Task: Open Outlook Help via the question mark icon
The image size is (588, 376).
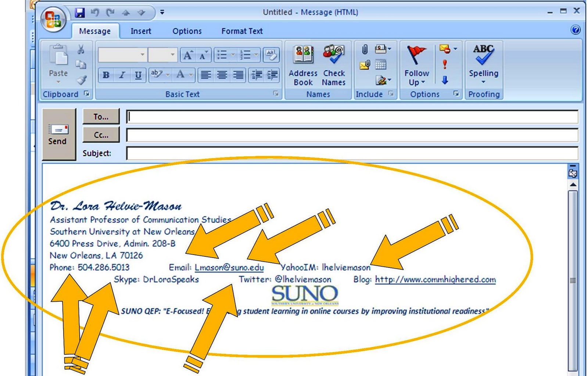Action: click(x=576, y=30)
